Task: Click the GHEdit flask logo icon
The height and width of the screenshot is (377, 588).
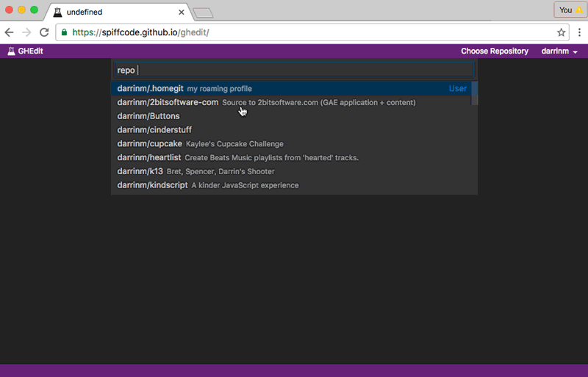Action: pos(11,51)
